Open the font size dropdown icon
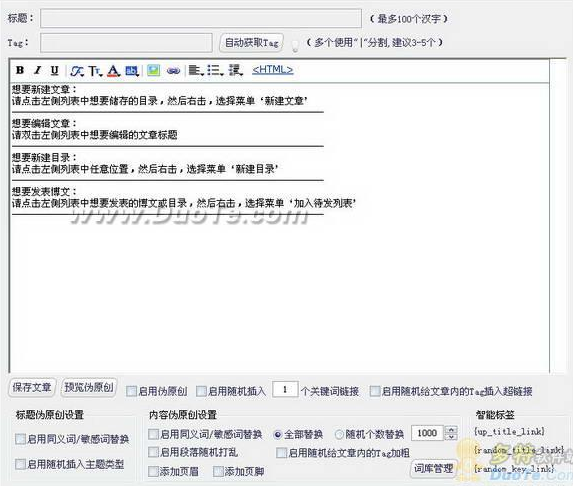573x486 pixels. pyautogui.click(x=95, y=71)
